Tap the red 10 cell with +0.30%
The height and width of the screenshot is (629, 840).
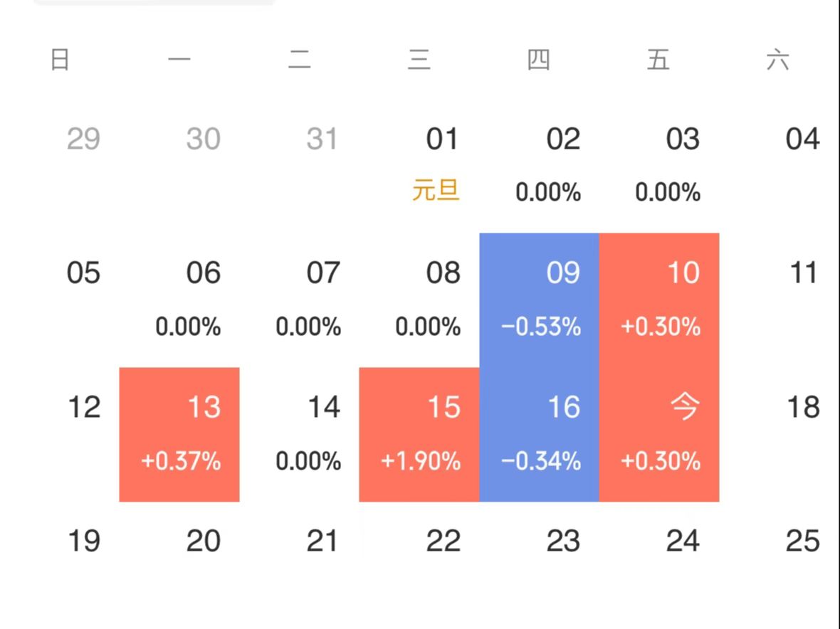pos(659,300)
